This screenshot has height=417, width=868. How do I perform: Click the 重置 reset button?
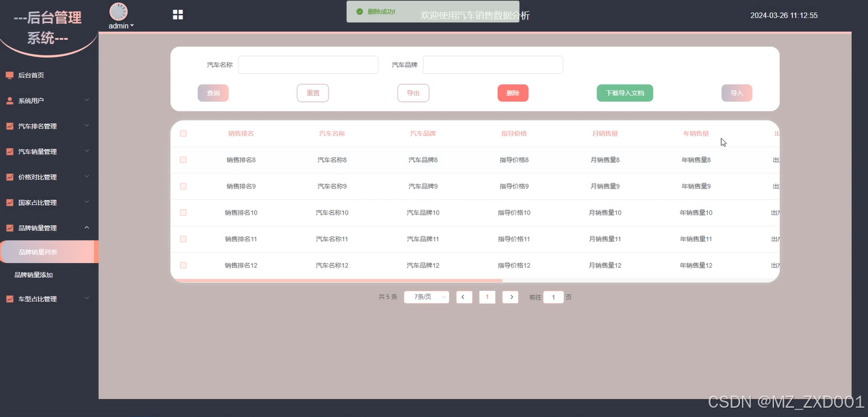pos(313,93)
